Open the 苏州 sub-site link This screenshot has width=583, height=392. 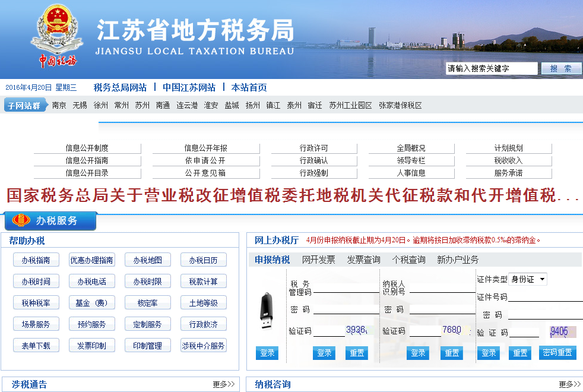pyautogui.click(x=142, y=106)
